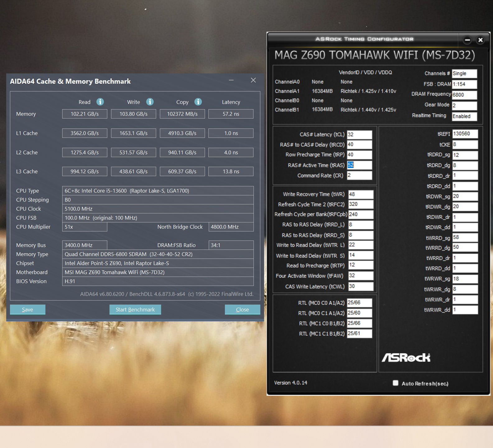Click the tWTR_S value field
Screen dimensions: 493x448
point(361,255)
